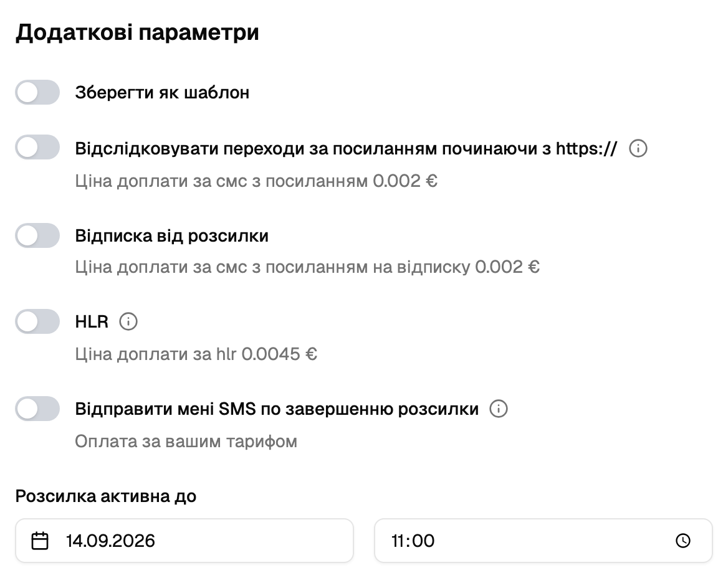Click info icon beside SMS completion option
The height and width of the screenshot is (578, 728).
pyautogui.click(x=499, y=409)
